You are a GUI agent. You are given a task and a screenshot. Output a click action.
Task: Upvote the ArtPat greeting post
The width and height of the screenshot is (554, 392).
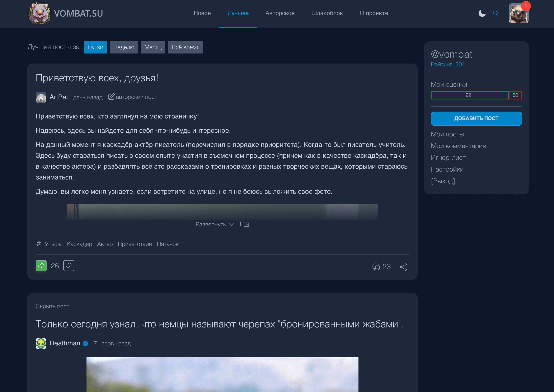point(41,266)
